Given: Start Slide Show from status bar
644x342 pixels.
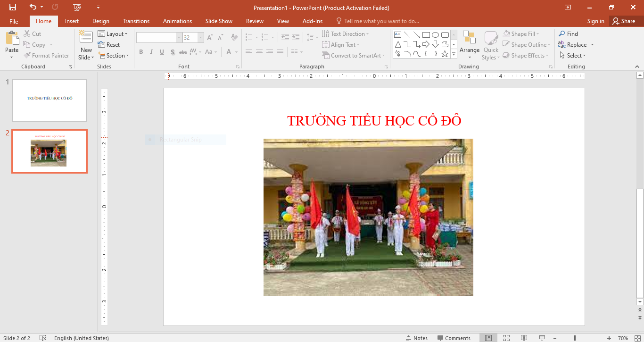Looking at the screenshot, I should pyautogui.click(x=542, y=338).
